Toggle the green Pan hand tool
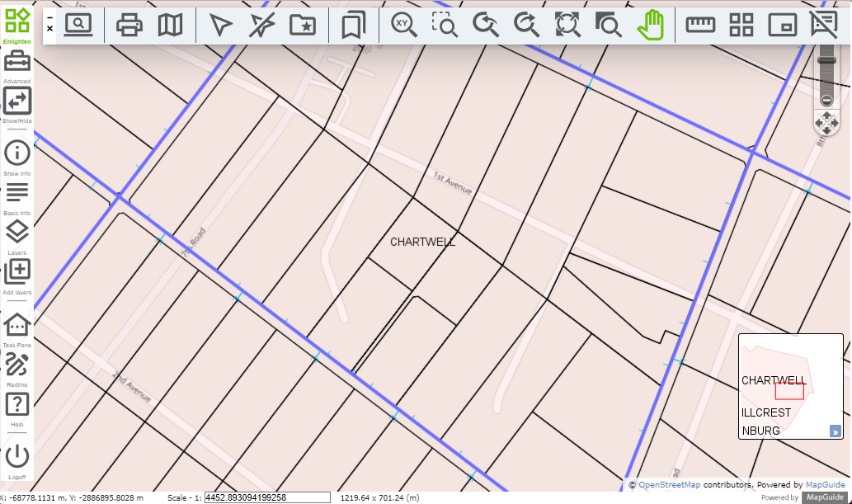This screenshot has width=852, height=504. point(650,26)
